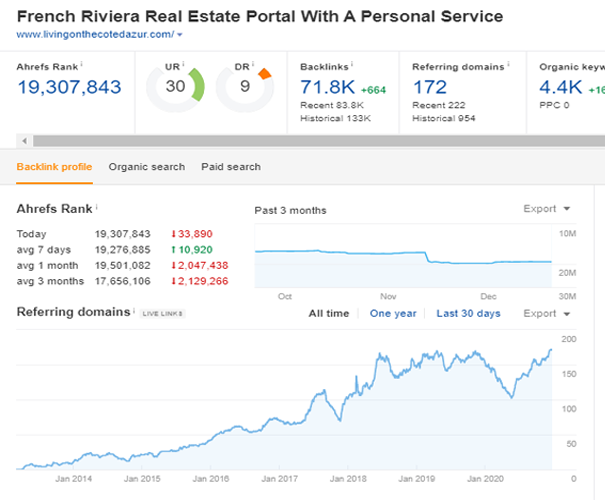Click 'PPC 0' under Organic keywords
This screenshot has height=500, width=605.
tap(554, 105)
